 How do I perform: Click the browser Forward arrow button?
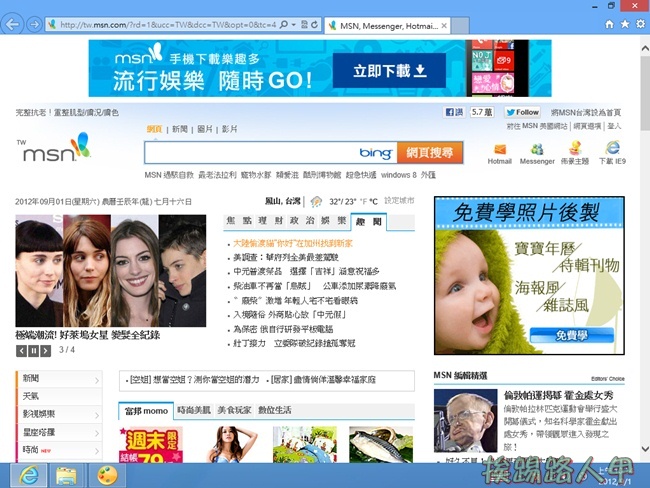coord(34,25)
